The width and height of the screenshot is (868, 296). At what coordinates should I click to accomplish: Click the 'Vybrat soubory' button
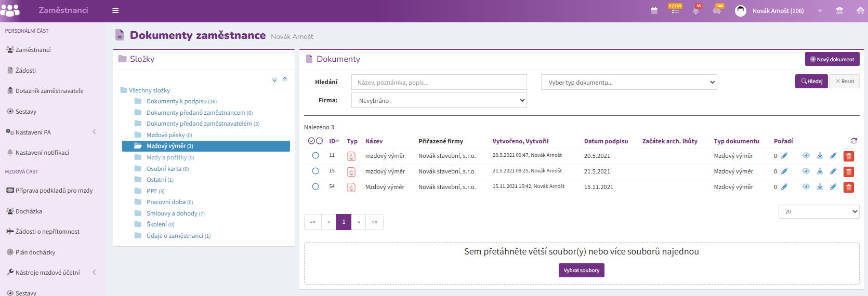pyautogui.click(x=581, y=271)
